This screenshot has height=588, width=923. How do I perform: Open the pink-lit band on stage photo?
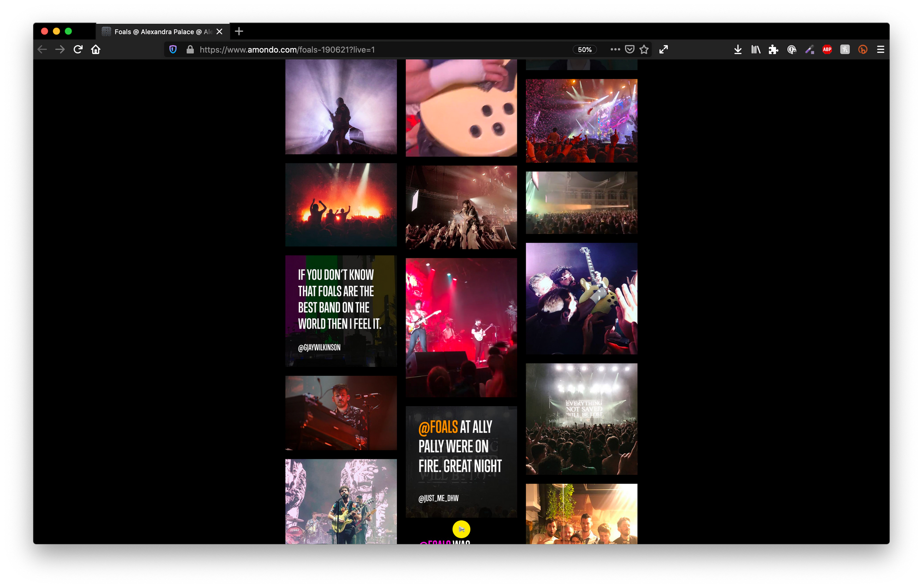(x=461, y=328)
